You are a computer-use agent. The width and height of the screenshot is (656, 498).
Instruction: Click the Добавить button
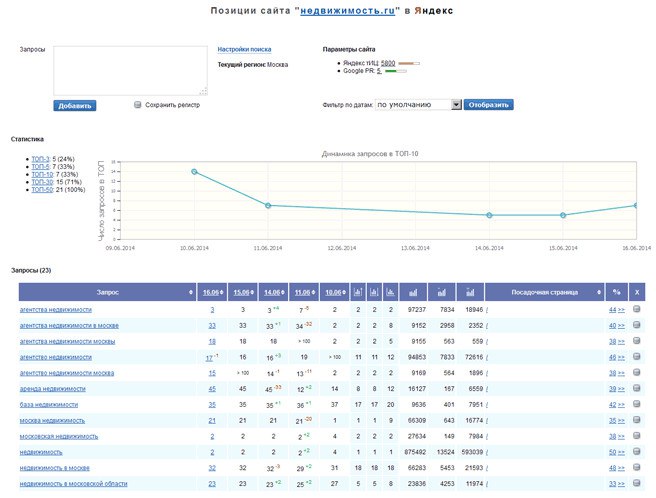pyautogui.click(x=75, y=106)
